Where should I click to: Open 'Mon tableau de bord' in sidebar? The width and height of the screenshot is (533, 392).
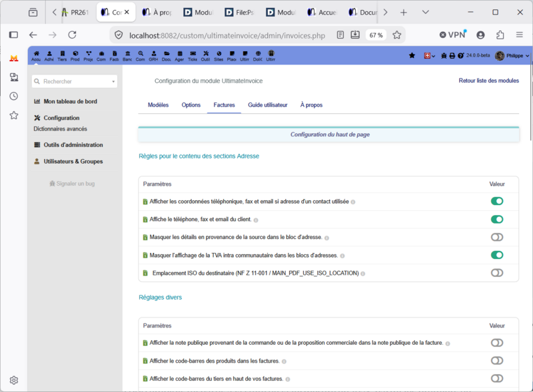(x=70, y=101)
